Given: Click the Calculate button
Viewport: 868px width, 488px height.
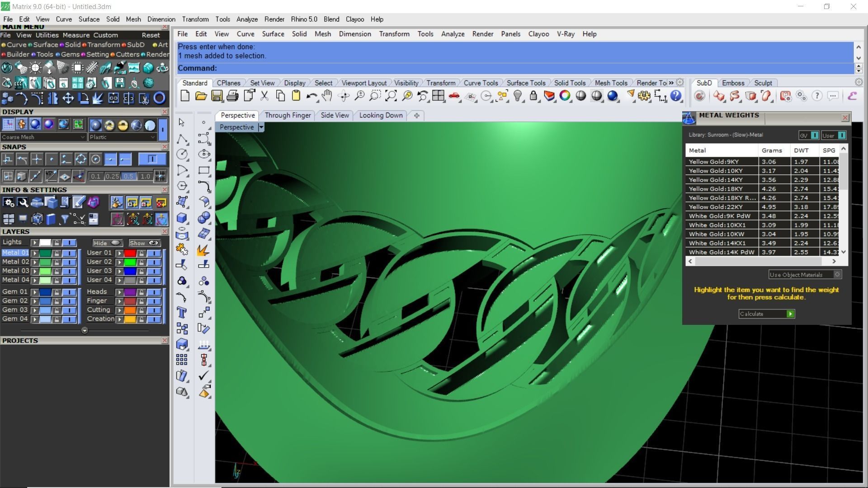Looking at the screenshot, I should click(x=767, y=314).
